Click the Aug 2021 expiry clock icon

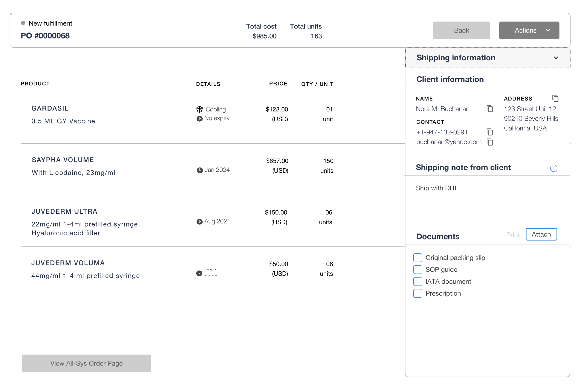coord(199,222)
